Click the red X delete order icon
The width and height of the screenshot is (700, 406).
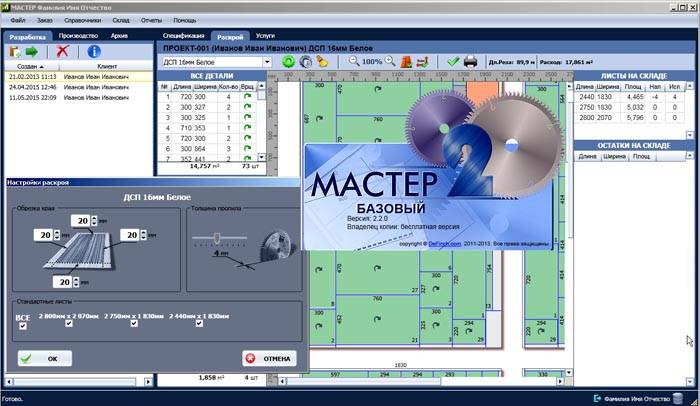pos(63,50)
